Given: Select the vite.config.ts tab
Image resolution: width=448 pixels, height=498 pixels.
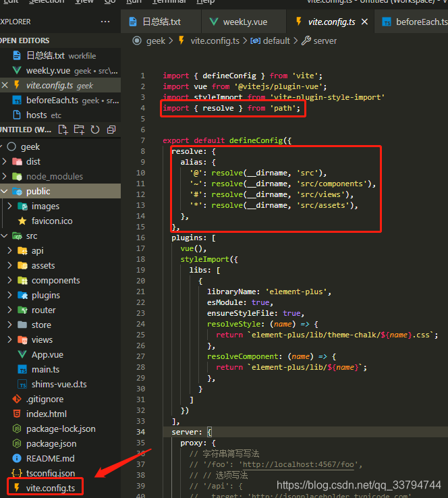Looking at the screenshot, I should coord(330,22).
